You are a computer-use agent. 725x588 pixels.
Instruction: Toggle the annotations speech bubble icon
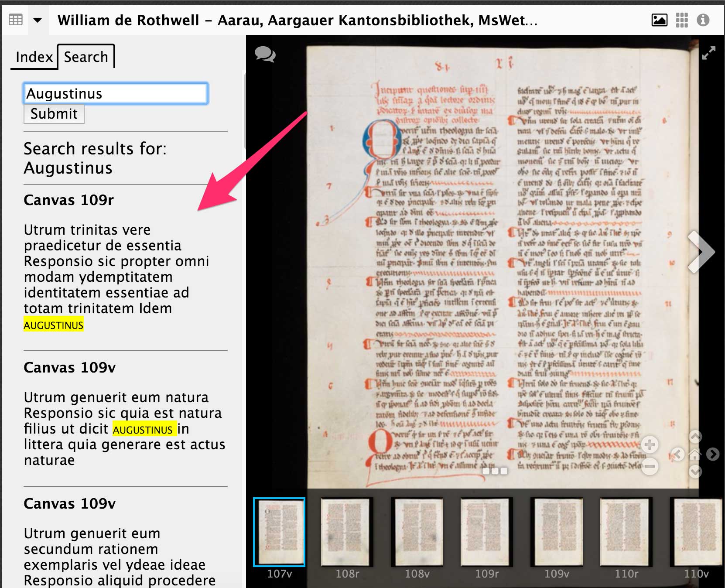pos(265,55)
